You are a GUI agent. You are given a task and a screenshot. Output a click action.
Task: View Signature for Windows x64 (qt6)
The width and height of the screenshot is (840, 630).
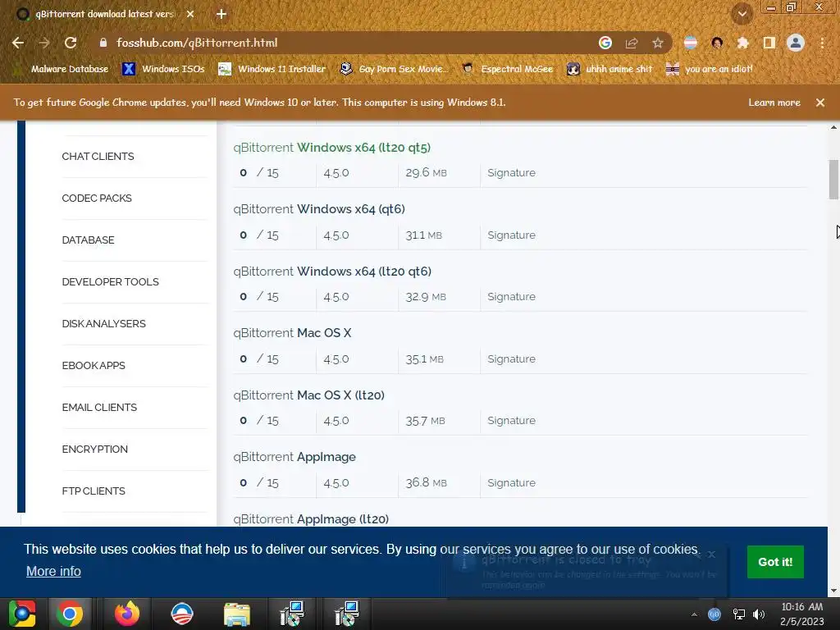pos(511,235)
